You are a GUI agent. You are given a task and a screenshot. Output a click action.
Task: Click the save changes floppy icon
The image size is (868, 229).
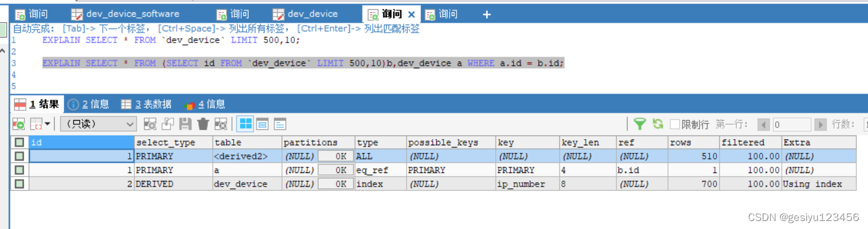pyautogui.click(x=185, y=124)
